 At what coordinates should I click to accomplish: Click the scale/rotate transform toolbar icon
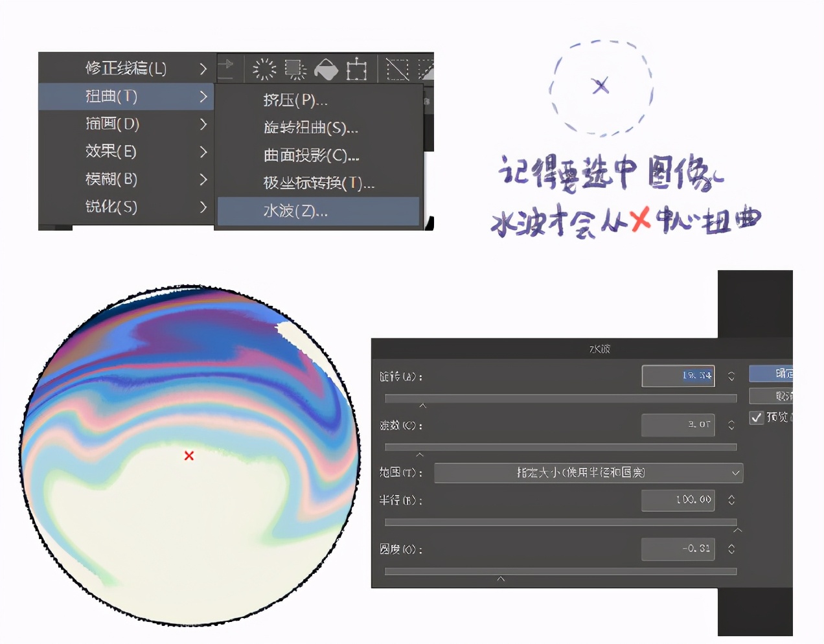tap(356, 69)
